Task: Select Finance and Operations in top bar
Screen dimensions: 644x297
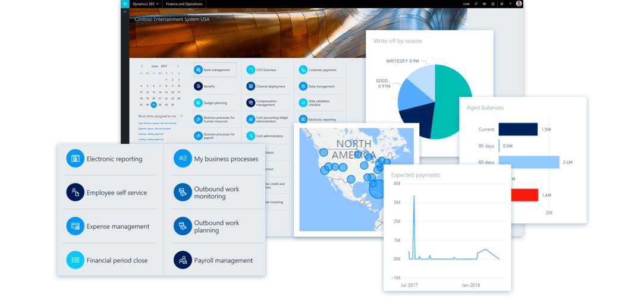Action: click(184, 4)
